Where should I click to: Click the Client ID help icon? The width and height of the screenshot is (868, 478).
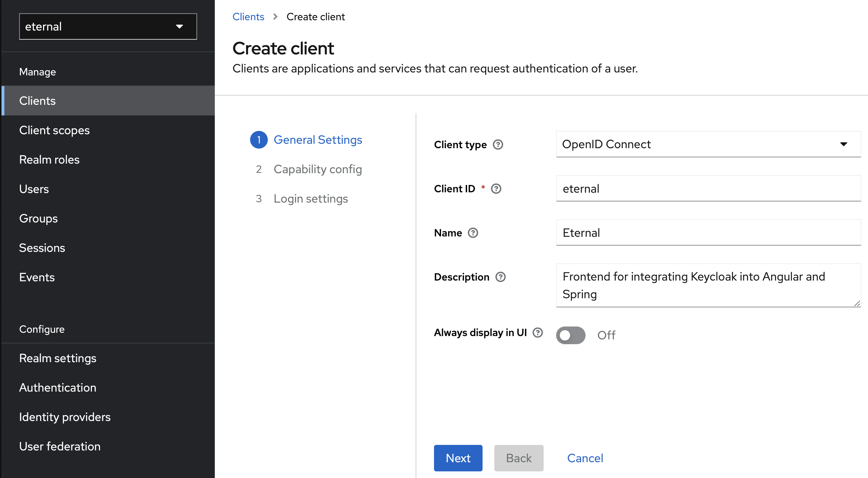[x=496, y=189]
